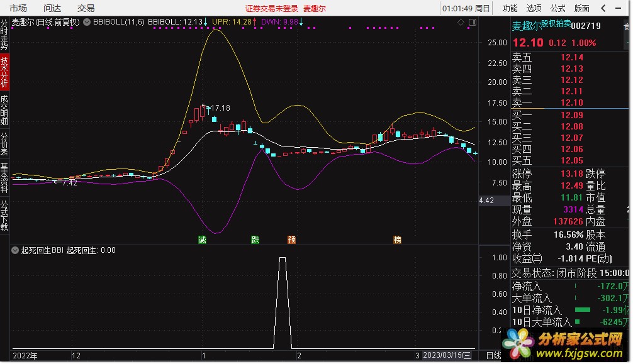Click 卖五 price 12.14
This screenshot has width=633, height=364.
tap(571, 57)
